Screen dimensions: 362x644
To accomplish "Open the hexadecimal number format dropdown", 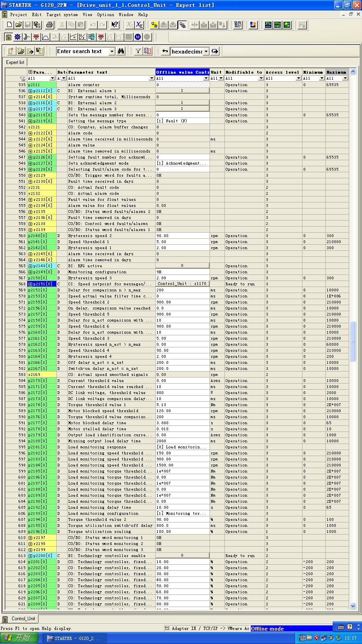I will tap(206, 52).
